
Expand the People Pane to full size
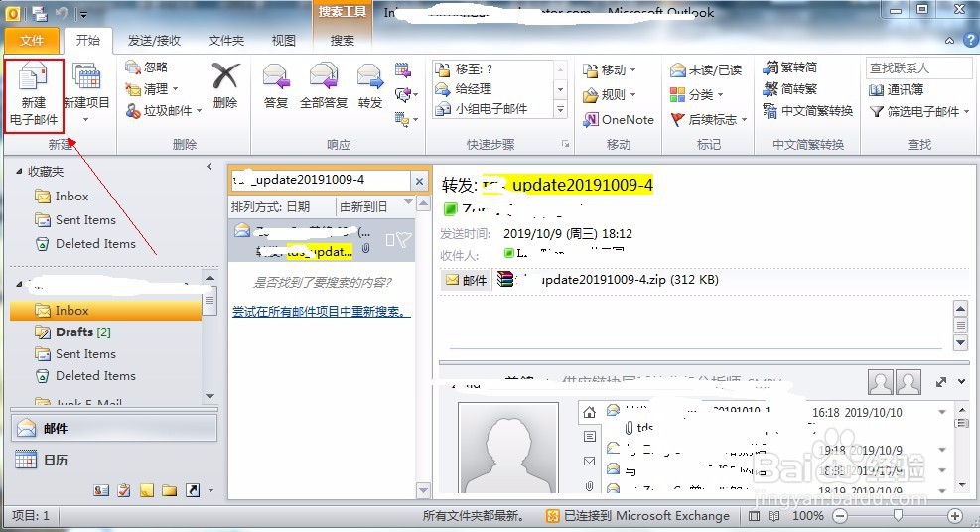coord(940,382)
